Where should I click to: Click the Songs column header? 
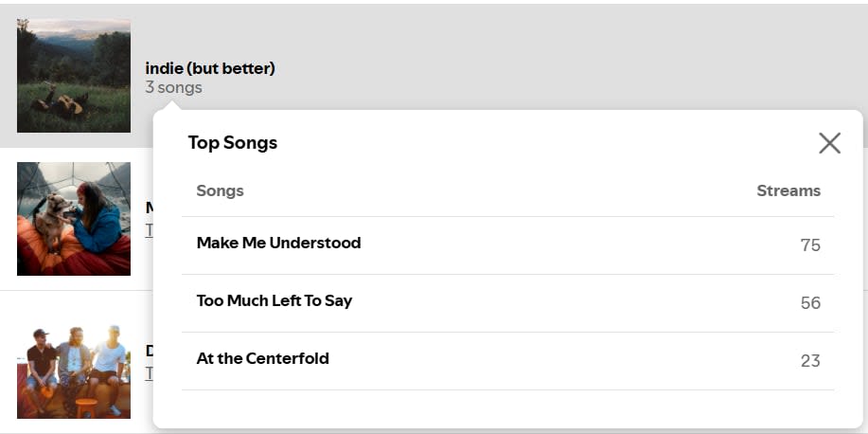(x=220, y=190)
